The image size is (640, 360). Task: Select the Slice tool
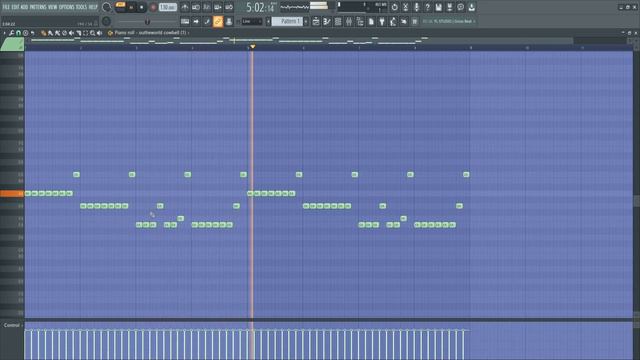point(78,33)
